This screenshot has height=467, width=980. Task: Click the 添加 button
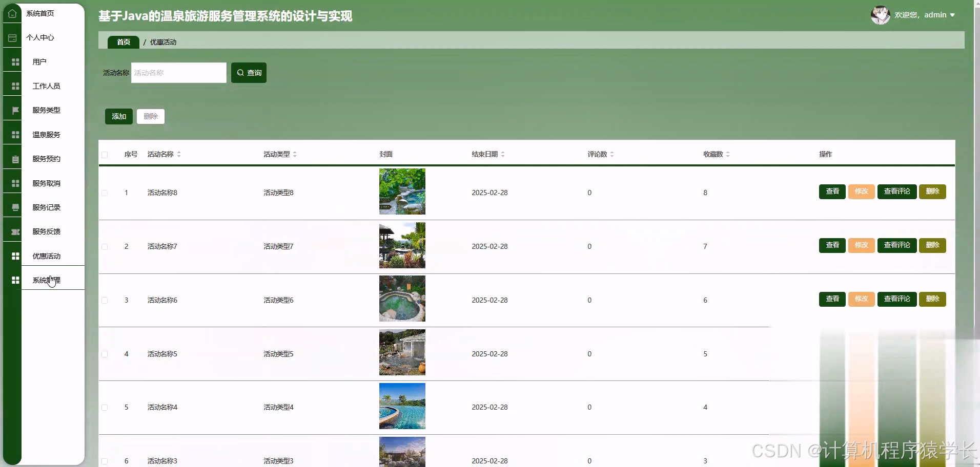coord(119,116)
